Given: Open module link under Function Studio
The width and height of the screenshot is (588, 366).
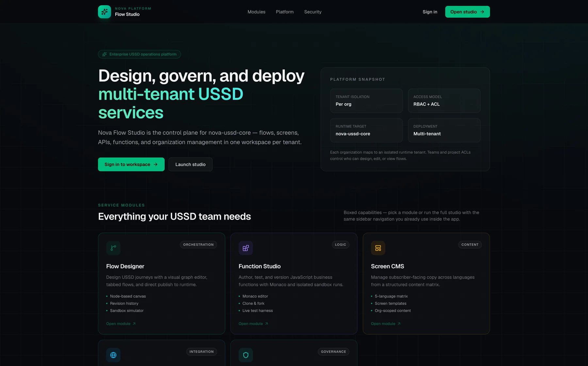Looking at the screenshot, I should click(253, 324).
